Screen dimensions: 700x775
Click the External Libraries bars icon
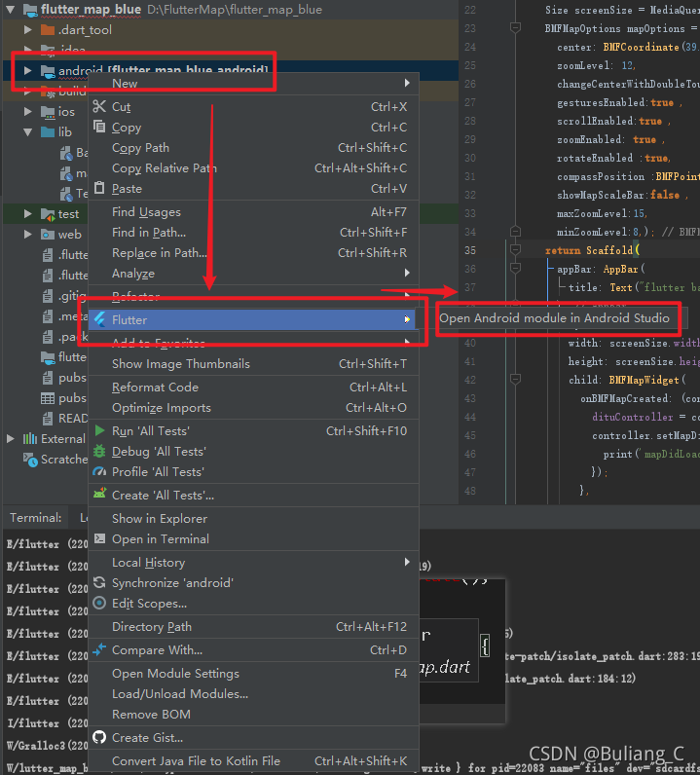point(30,438)
